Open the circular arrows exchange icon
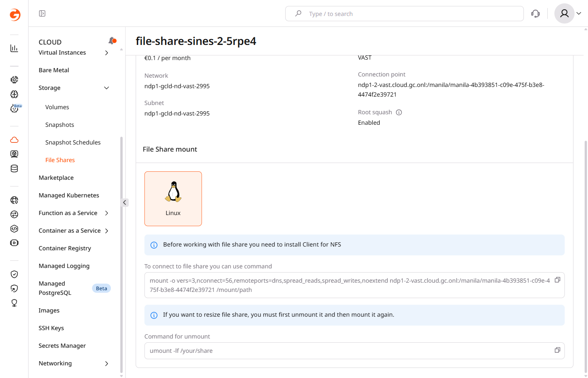Screen dimensions: 588x378 tap(14, 214)
